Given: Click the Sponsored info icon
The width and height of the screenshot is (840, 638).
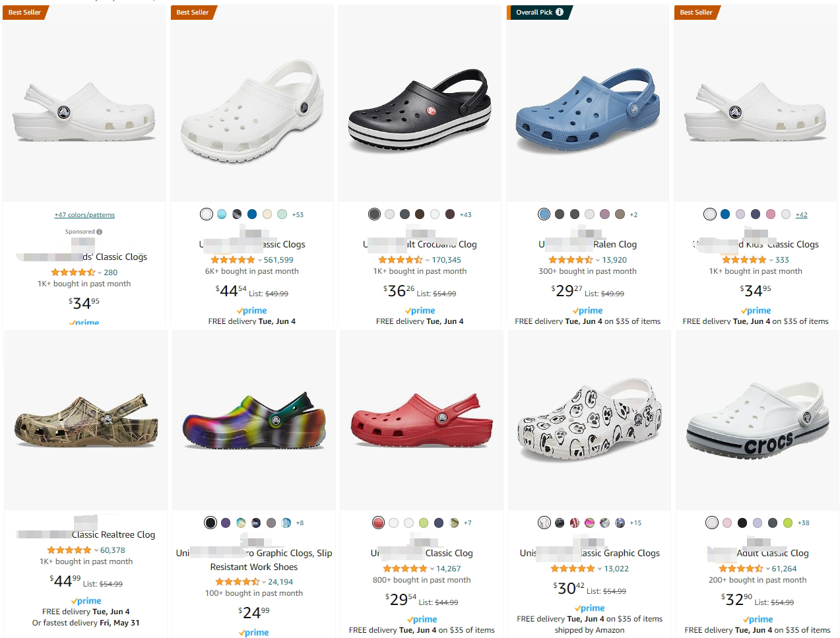Looking at the screenshot, I should coord(100,232).
